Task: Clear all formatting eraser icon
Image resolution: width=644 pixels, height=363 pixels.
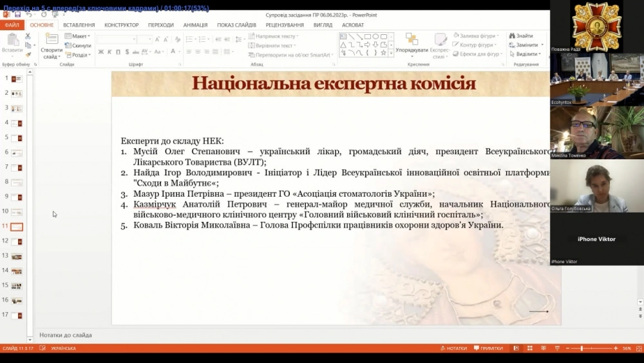Action: pyautogui.click(x=178, y=39)
